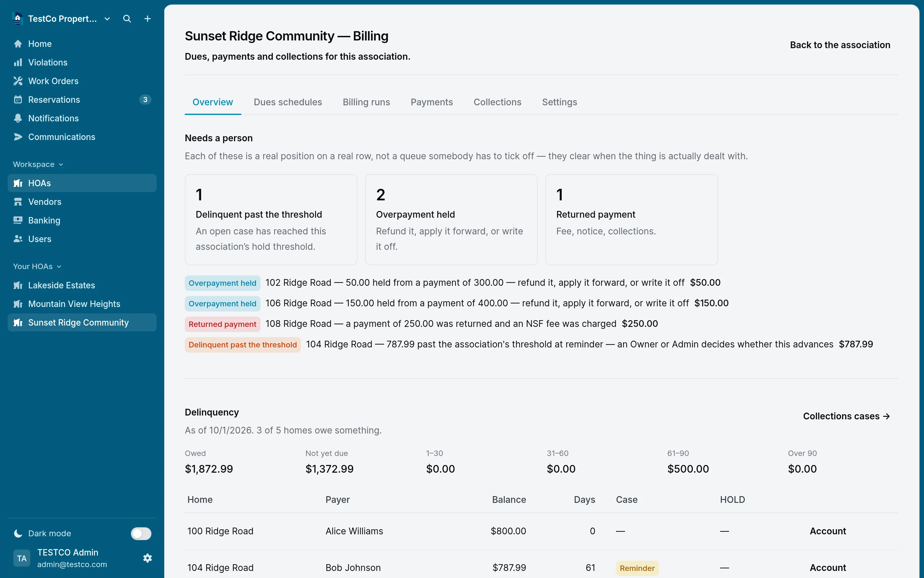Viewport: 924px width, 578px height.
Task: Open the billing Settings tab
Action: point(559,102)
